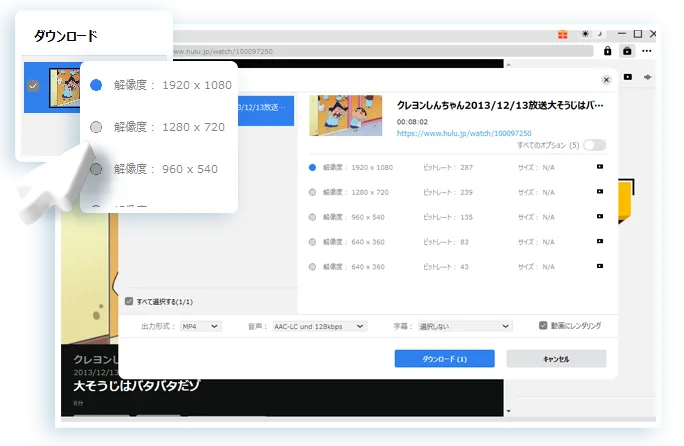Click video icon on bitrate 43 row
Viewport: 684px width, 446px height.
600,266
